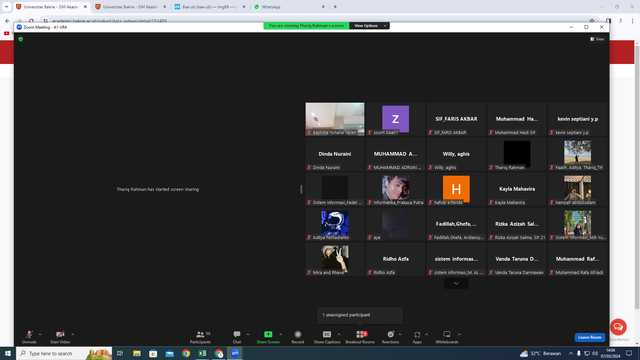Open the Mail app from taskbar
This screenshot has width=640, height=360.
[x=169, y=353]
